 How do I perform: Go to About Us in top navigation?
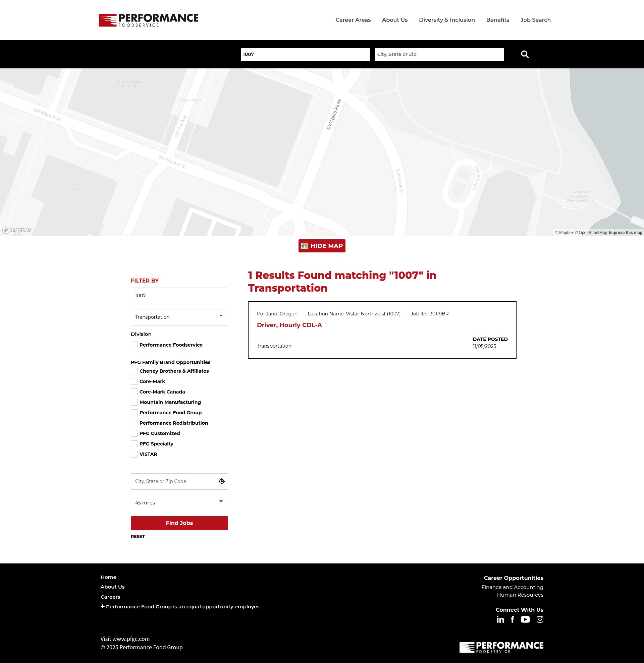tap(394, 20)
